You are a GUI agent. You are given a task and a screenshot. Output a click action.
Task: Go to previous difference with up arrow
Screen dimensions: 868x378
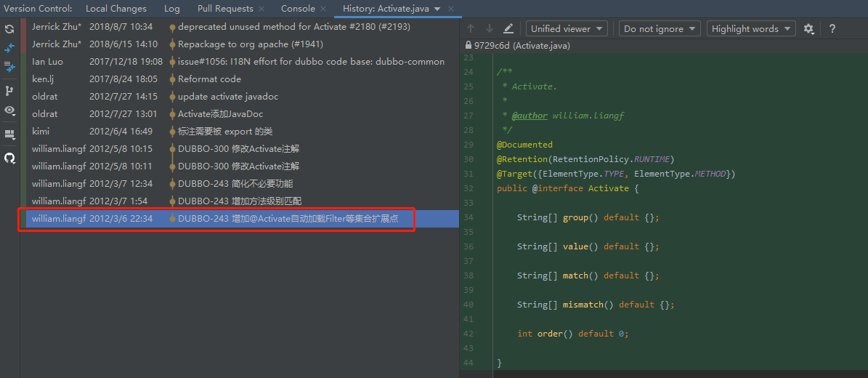(x=471, y=29)
